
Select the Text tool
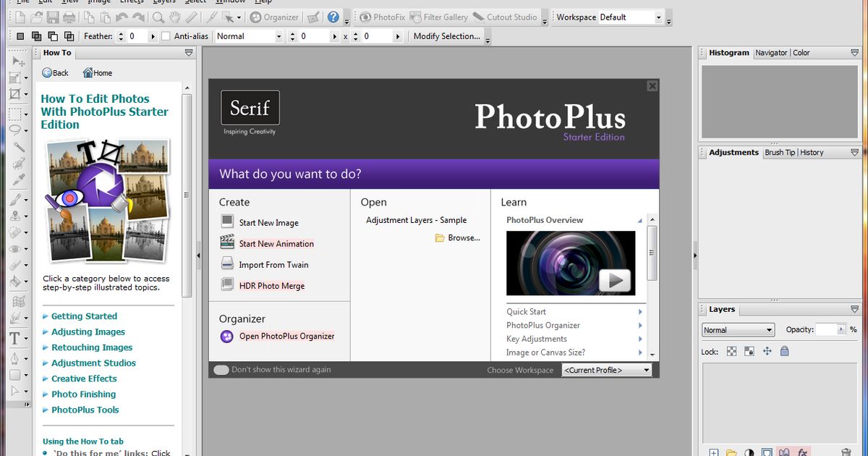click(14, 339)
